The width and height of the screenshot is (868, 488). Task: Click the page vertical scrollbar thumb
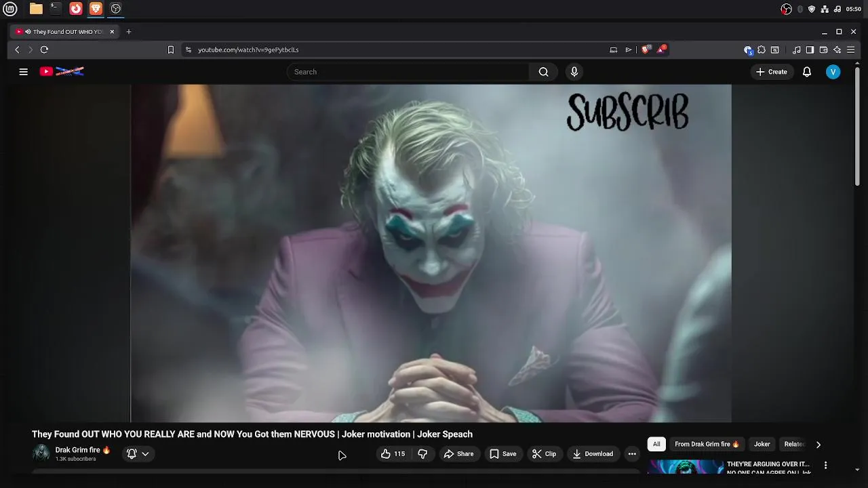(x=857, y=125)
